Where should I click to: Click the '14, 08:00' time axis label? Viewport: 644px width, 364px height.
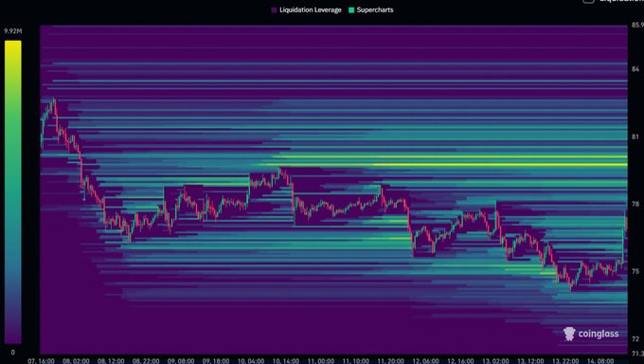[600, 361]
